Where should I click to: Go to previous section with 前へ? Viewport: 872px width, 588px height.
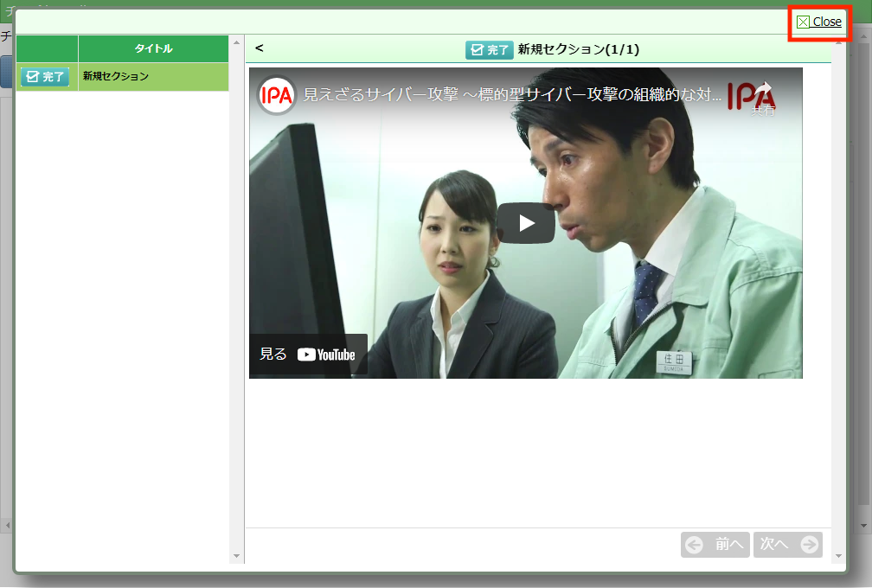coord(715,545)
